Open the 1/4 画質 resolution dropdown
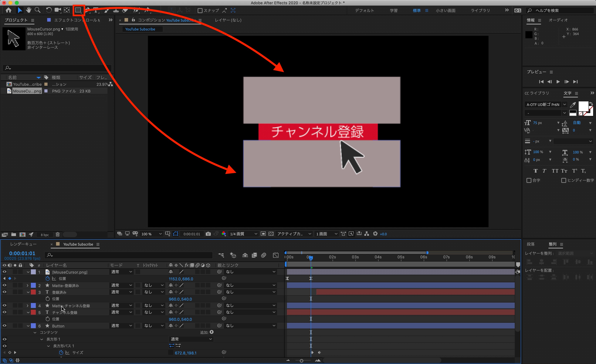The image size is (596, 364). pos(243,234)
